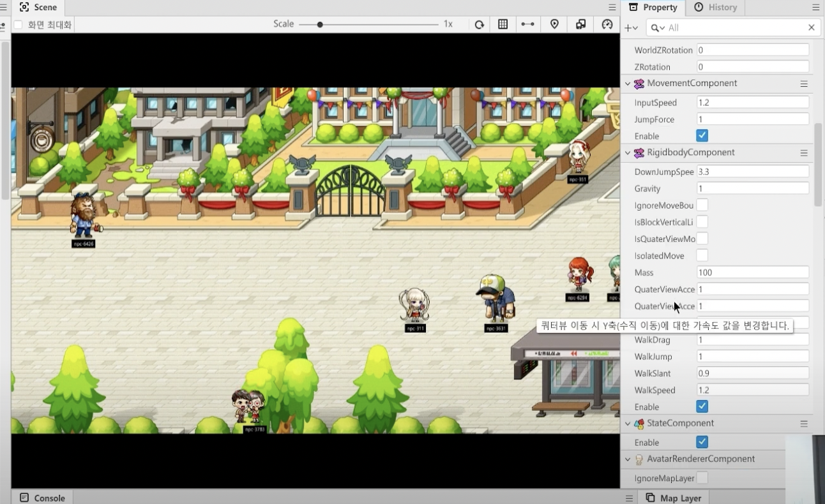Click the Gravity value field
This screenshot has height=504, width=825.
(x=753, y=188)
